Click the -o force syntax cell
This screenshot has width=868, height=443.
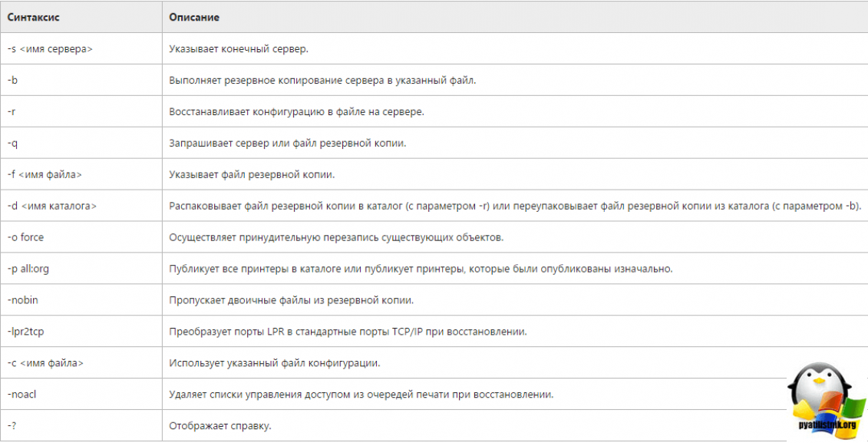(25, 237)
